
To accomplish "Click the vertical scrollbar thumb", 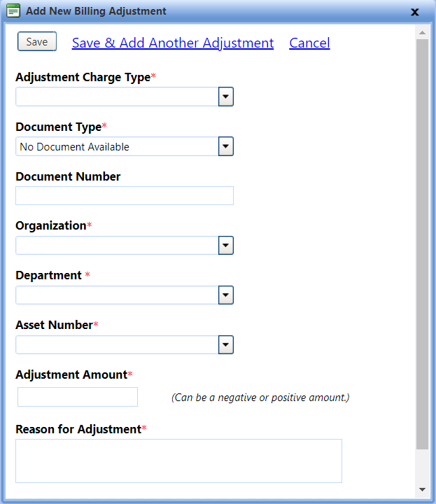I will 422,244.
